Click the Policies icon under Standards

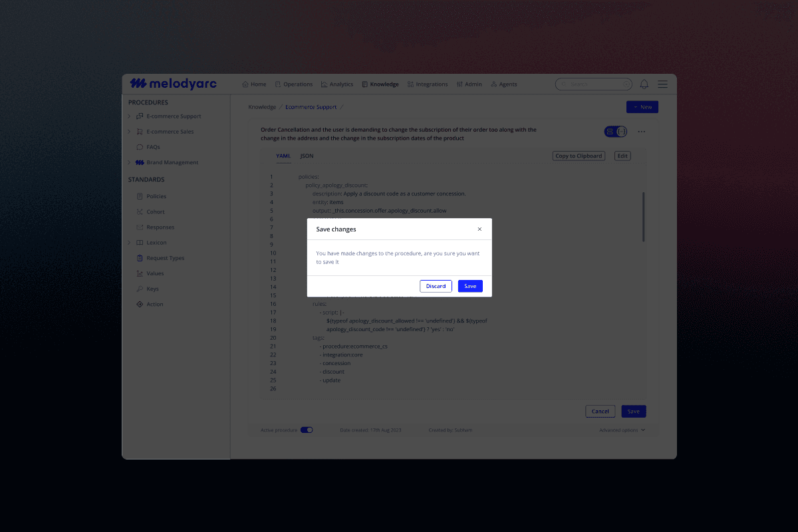click(140, 196)
